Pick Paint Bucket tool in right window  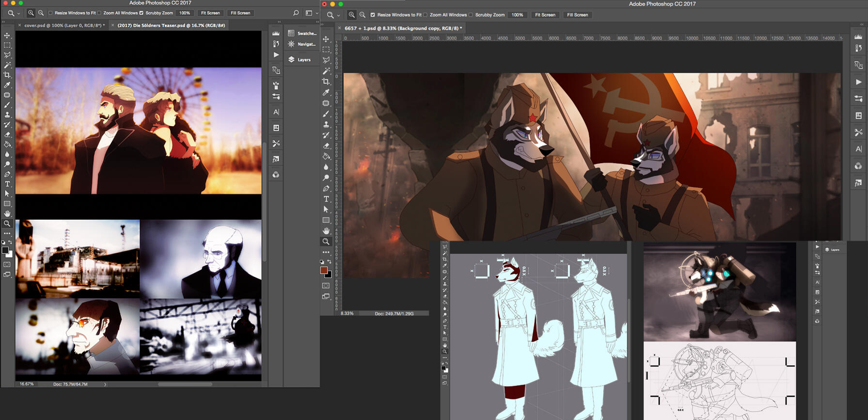click(x=326, y=156)
